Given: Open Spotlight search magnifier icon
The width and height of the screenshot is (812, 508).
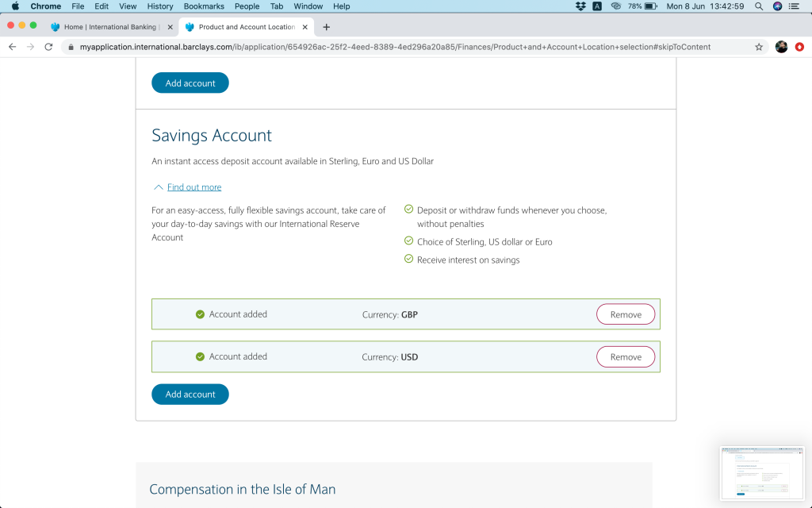Looking at the screenshot, I should point(759,6).
